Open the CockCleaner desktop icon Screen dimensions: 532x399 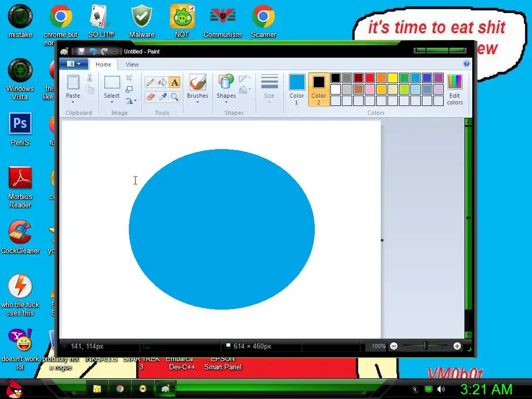[20, 237]
